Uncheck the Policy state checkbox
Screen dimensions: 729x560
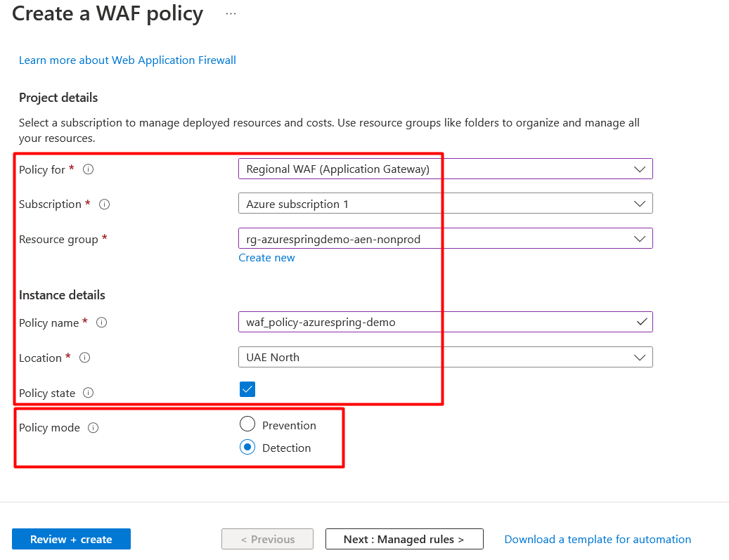pos(247,389)
